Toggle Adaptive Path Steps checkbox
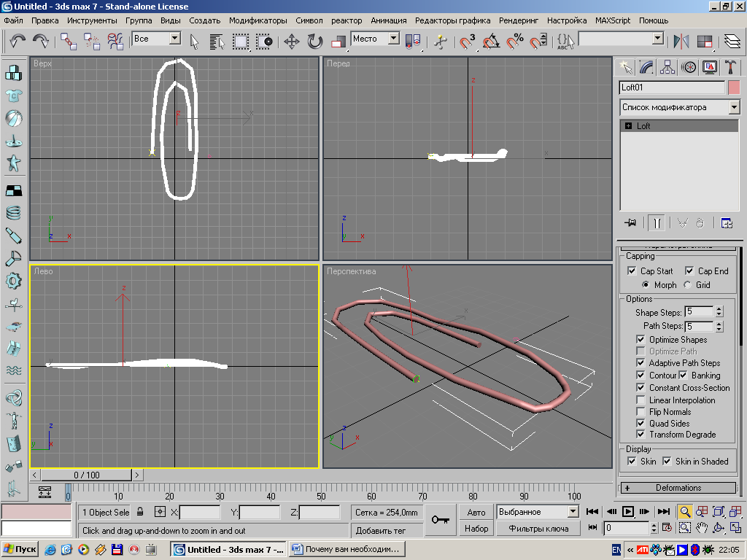Viewport: 747px width, 560px height. 640,363
